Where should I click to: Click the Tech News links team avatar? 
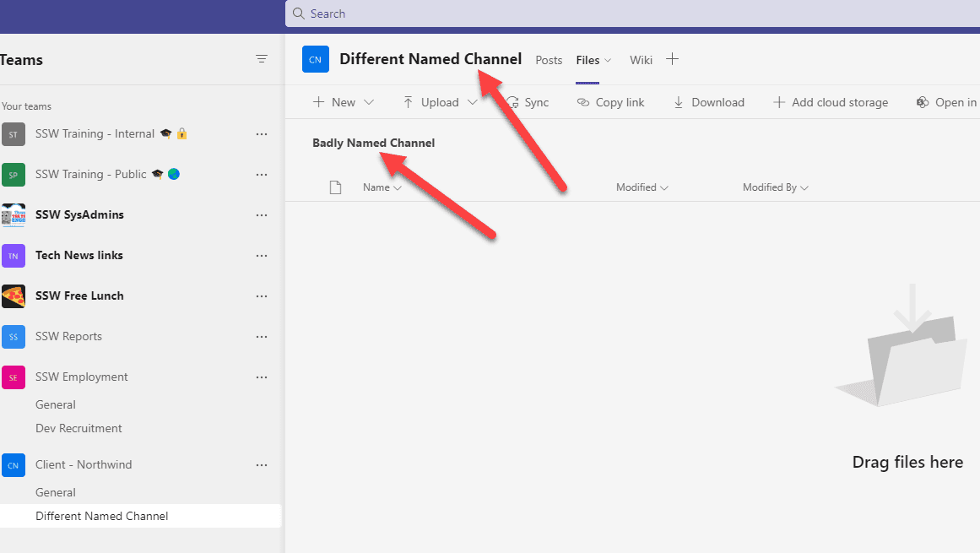coord(14,256)
